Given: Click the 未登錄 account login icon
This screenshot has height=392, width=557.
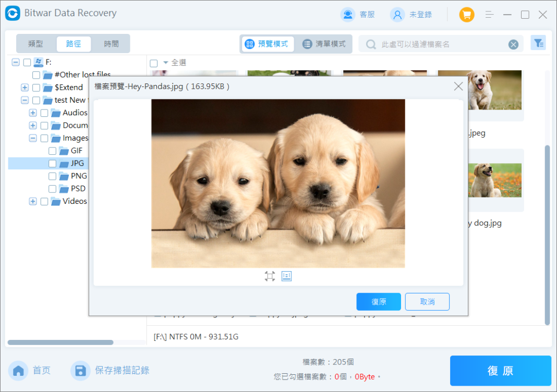Looking at the screenshot, I should (398, 14).
